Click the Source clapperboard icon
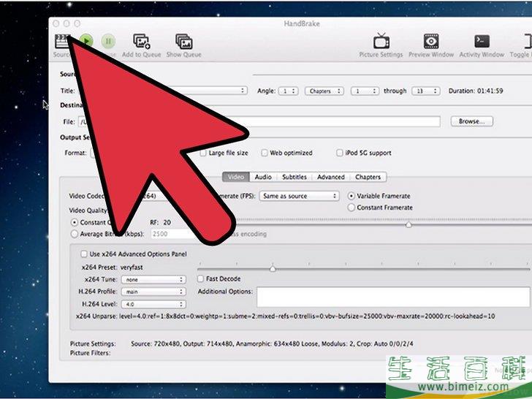Image resolution: width=532 pixels, height=399 pixels. pos(62,42)
